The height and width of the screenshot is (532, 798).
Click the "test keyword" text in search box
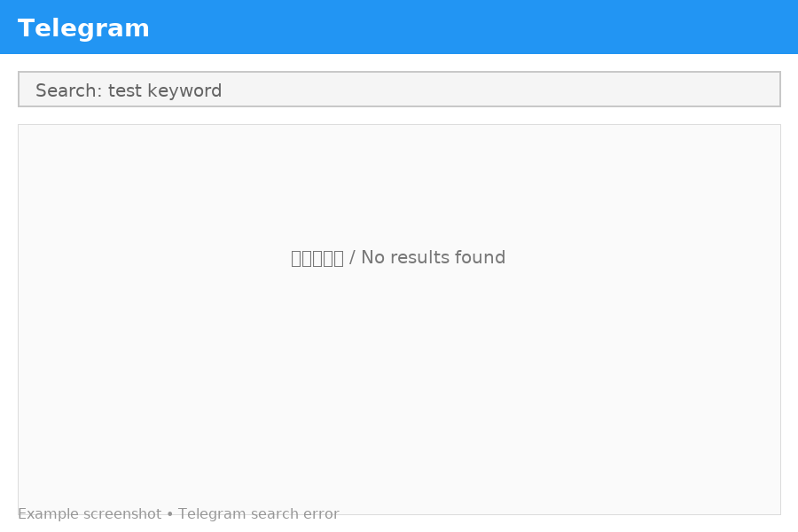[x=165, y=90]
